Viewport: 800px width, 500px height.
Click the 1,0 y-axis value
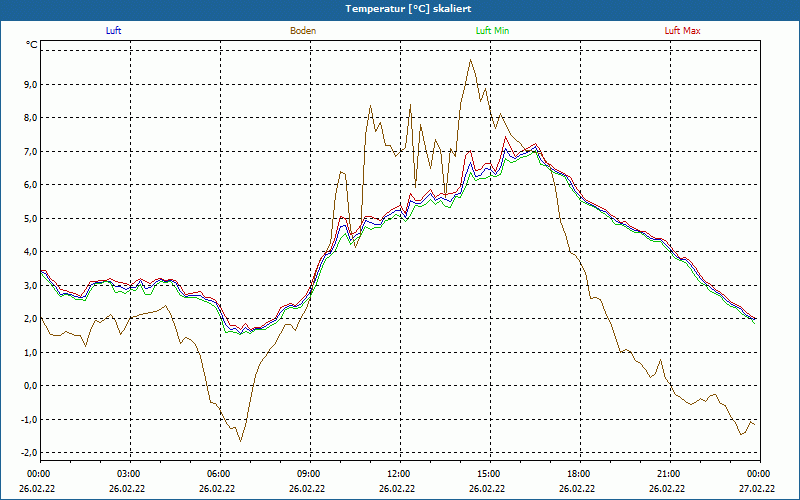tap(31, 353)
